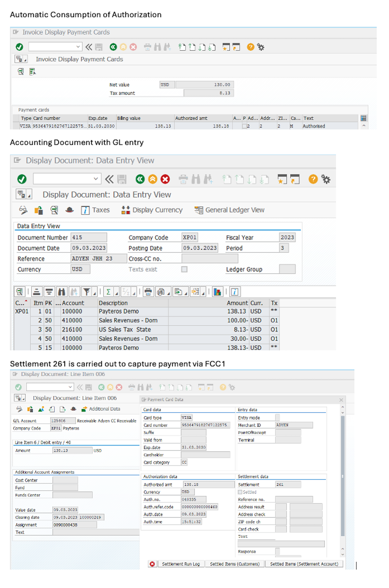Tick the Settled checkbox in Settlement data
389x588 pixels.
pos(240,492)
